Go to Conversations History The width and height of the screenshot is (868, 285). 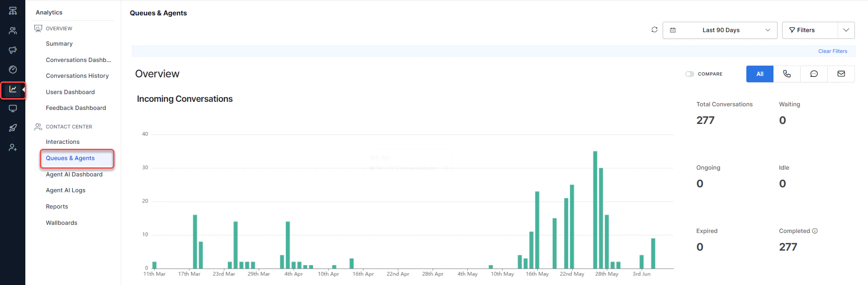point(77,76)
